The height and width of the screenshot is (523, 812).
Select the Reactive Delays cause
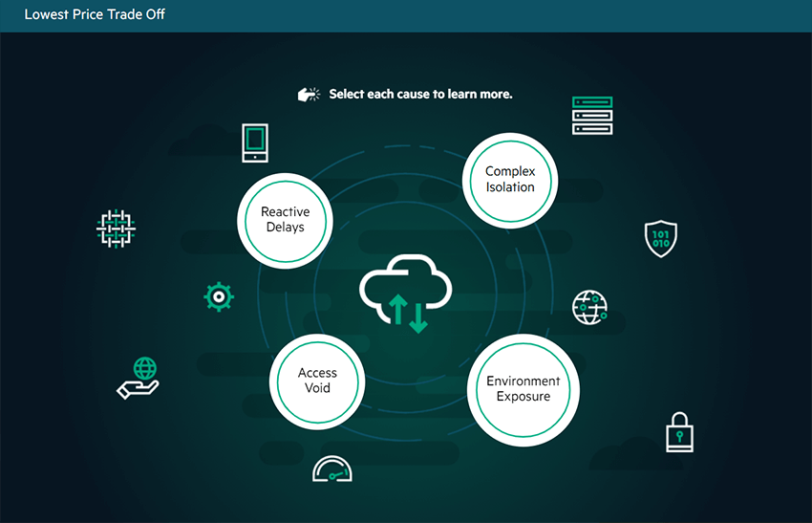(x=285, y=220)
